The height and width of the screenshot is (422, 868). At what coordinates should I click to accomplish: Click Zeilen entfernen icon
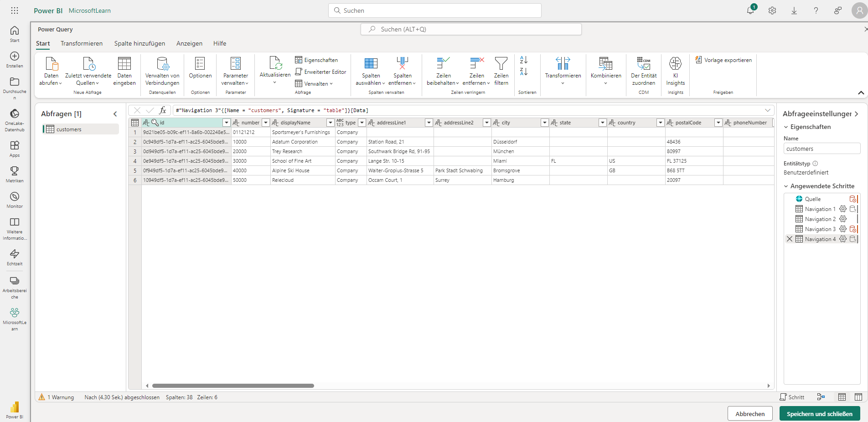(477, 63)
